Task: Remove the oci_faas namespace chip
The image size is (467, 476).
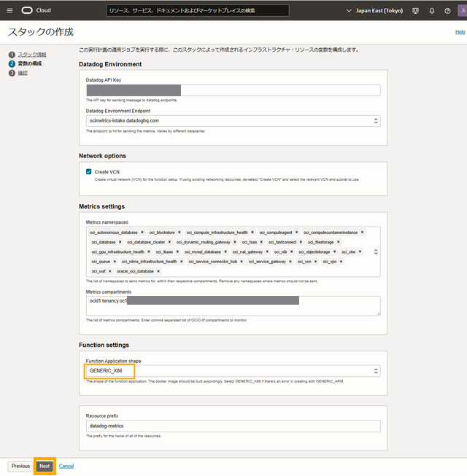Action: pos(261,242)
